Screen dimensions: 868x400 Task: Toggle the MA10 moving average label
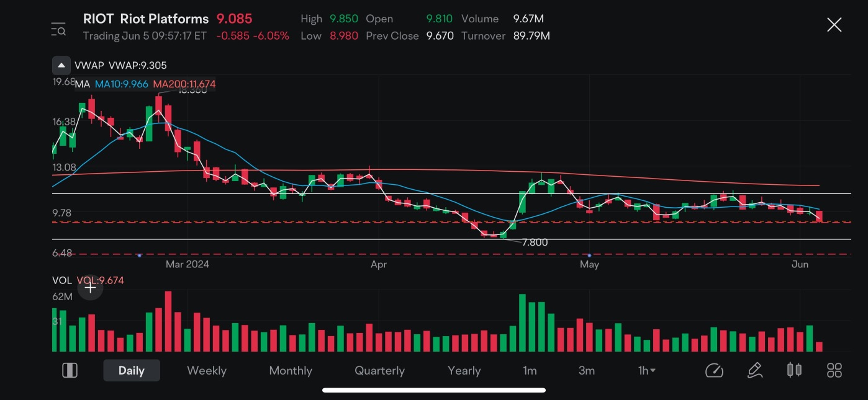[x=122, y=84]
